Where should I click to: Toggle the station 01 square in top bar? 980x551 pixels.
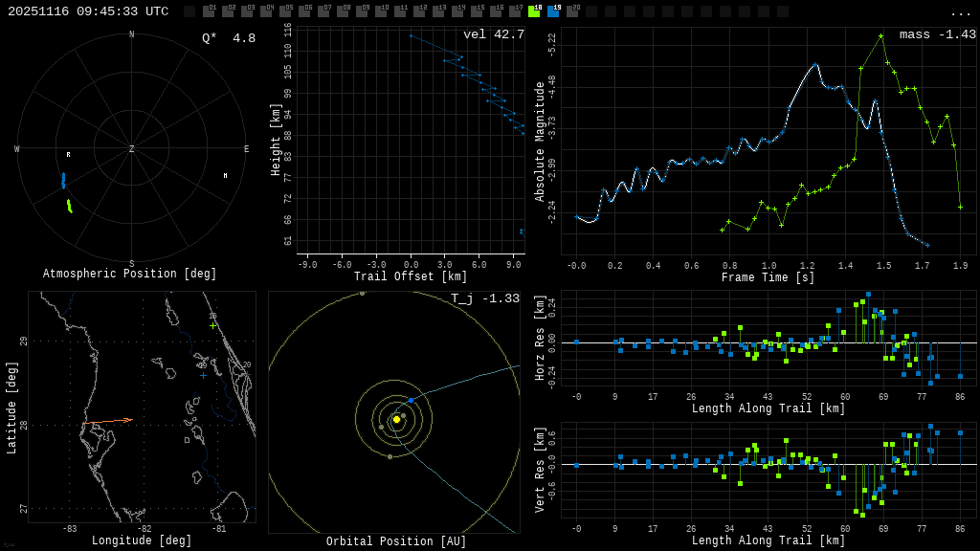[x=209, y=11]
